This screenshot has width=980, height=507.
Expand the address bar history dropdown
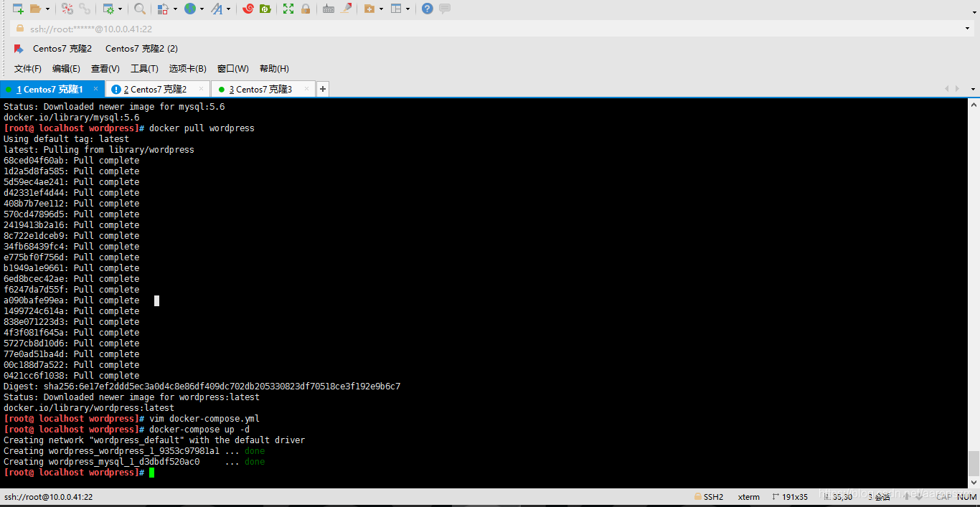tap(968, 29)
